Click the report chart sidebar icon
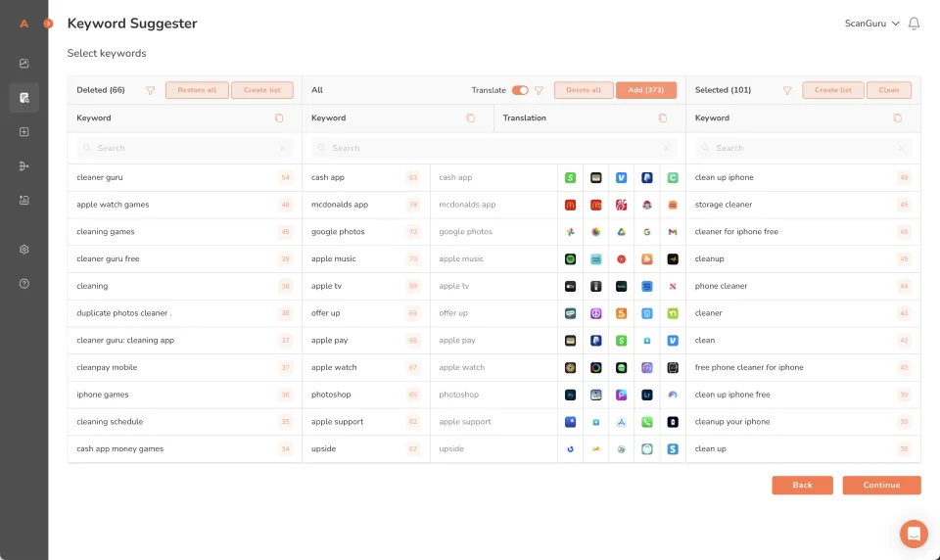Screen dimensions: 940x560 click(x=23, y=201)
